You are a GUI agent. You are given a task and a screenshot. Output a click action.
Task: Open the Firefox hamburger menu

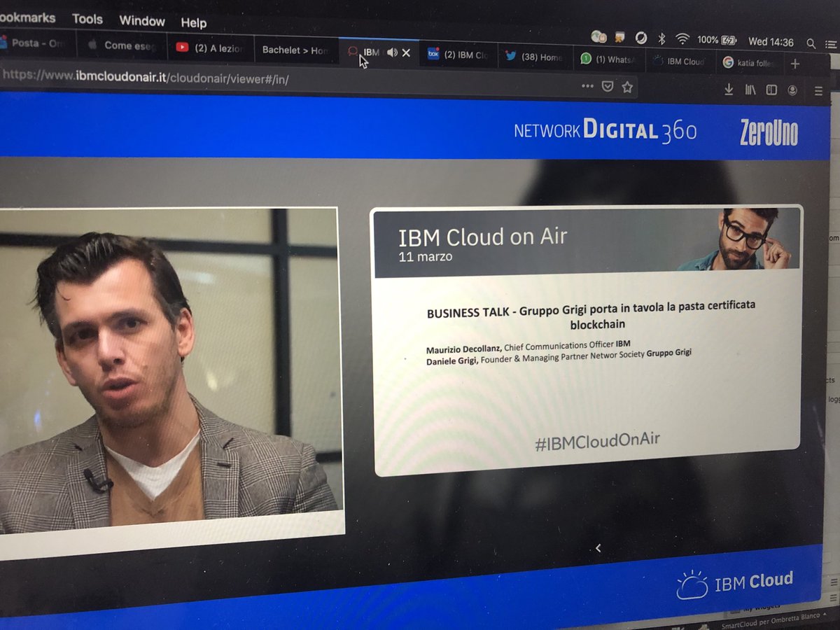tap(818, 90)
